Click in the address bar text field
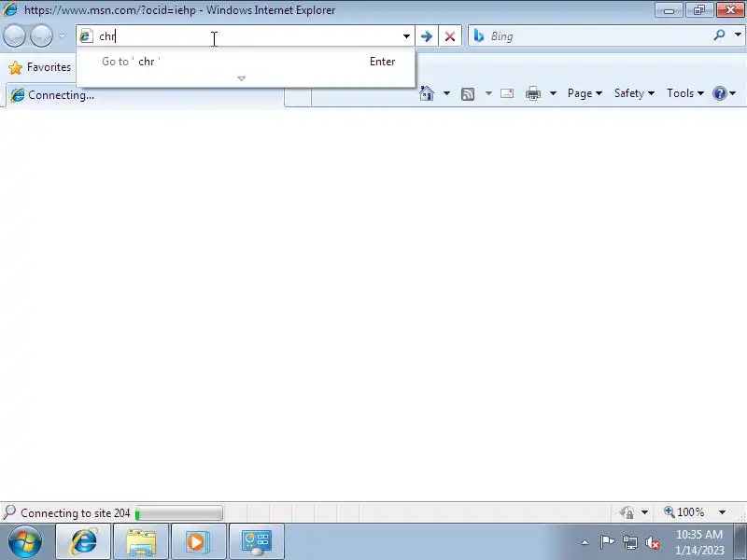The image size is (747, 560). pos(247,36)
